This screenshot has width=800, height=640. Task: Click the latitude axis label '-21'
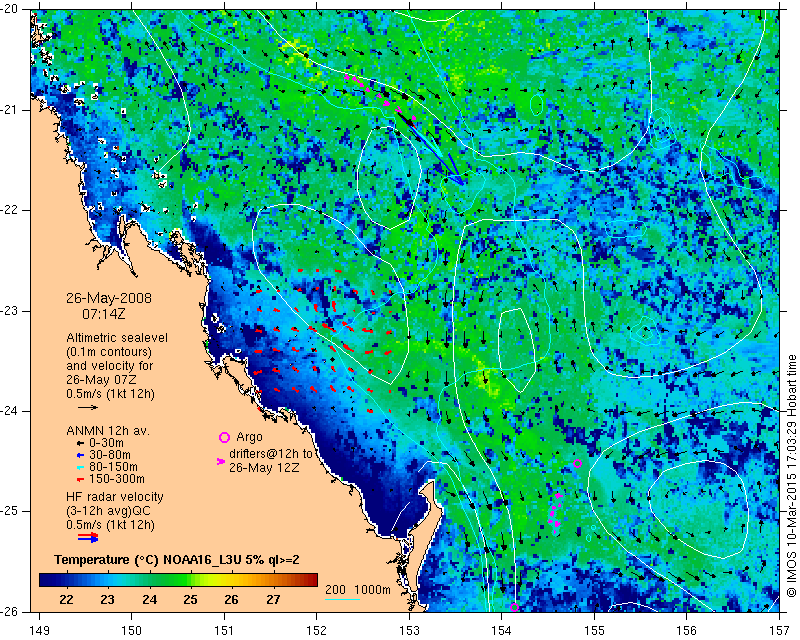point(10,110)
